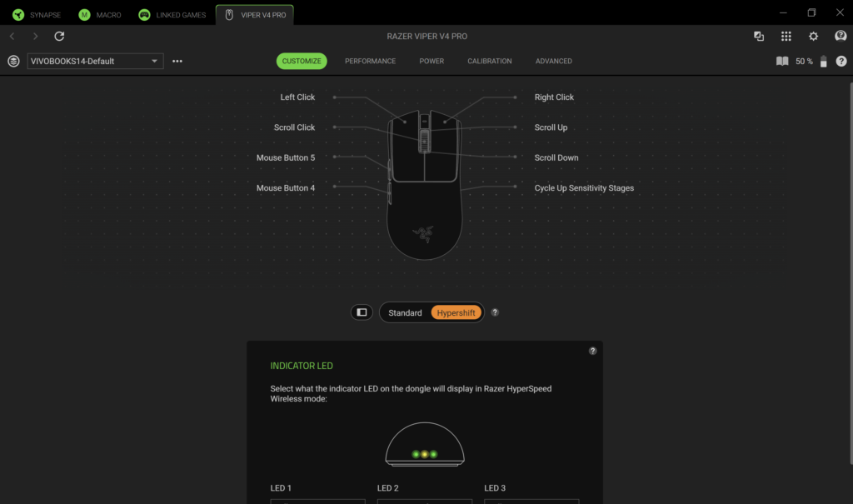This screenshot has width=853, height=504.
Task: Open the window-switch overlay icon
Action: point(759,36)
